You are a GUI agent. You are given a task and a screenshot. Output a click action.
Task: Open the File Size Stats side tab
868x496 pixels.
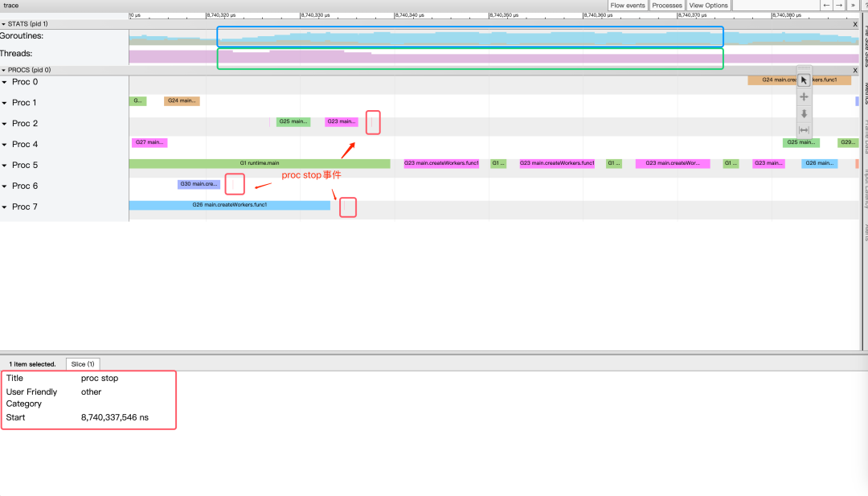pyautogui.click(x=866, y=47)
